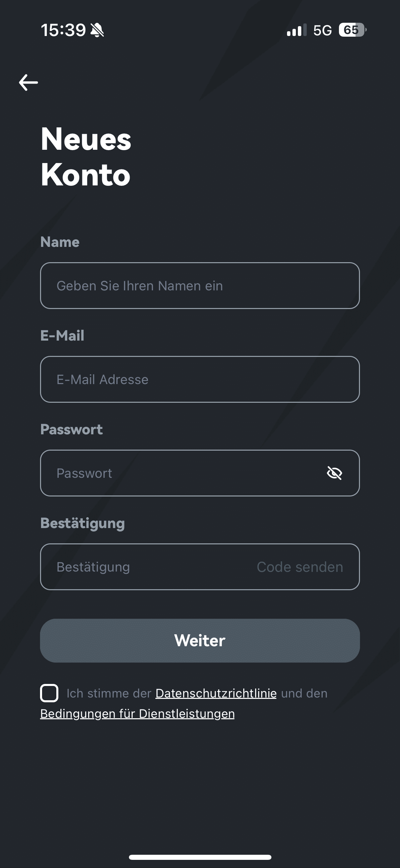Tap 'Code senden' to request code
The width and height of the screenshot is (400, 868).
300,567
